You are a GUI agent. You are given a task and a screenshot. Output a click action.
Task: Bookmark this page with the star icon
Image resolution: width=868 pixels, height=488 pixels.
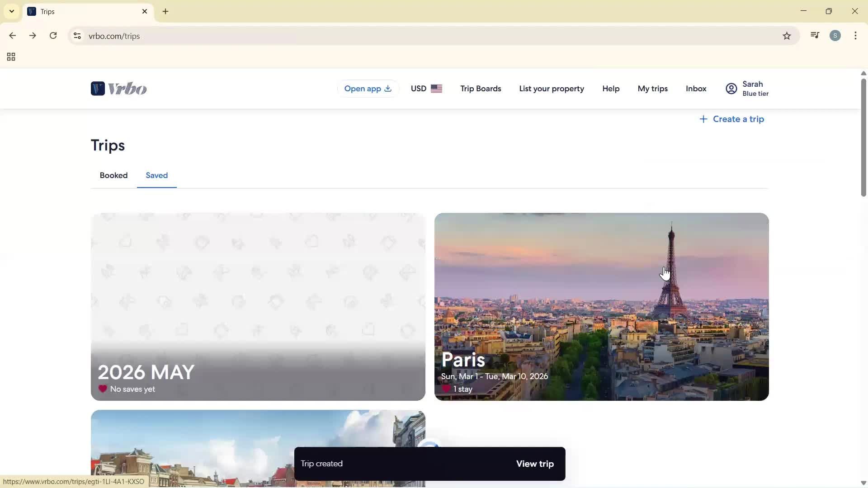787,36
